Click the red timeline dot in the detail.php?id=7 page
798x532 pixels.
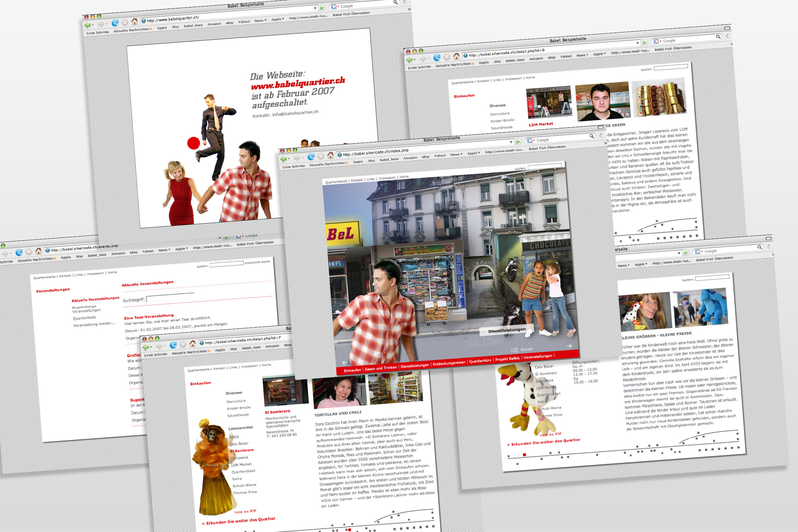coord(350,529)
